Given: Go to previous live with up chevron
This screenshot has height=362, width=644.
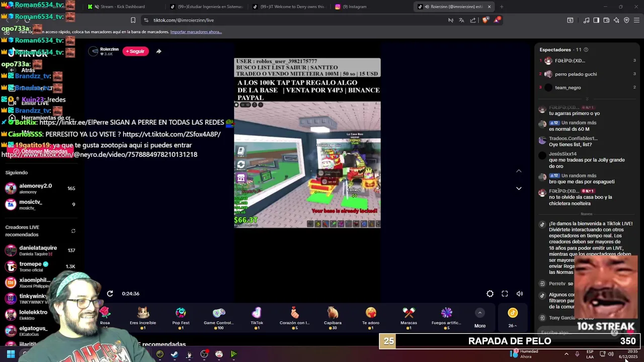Looking at the screenshot, I should click(519, 171).
